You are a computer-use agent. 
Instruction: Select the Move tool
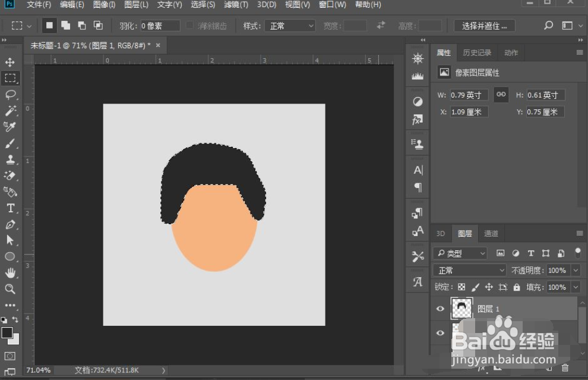tap(10, 62)
